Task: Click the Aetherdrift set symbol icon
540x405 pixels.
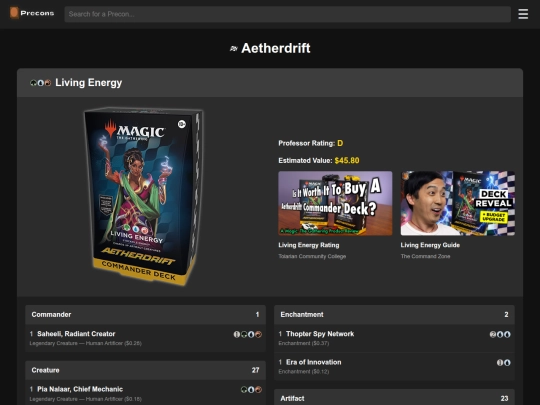Action: coord(234,49)
